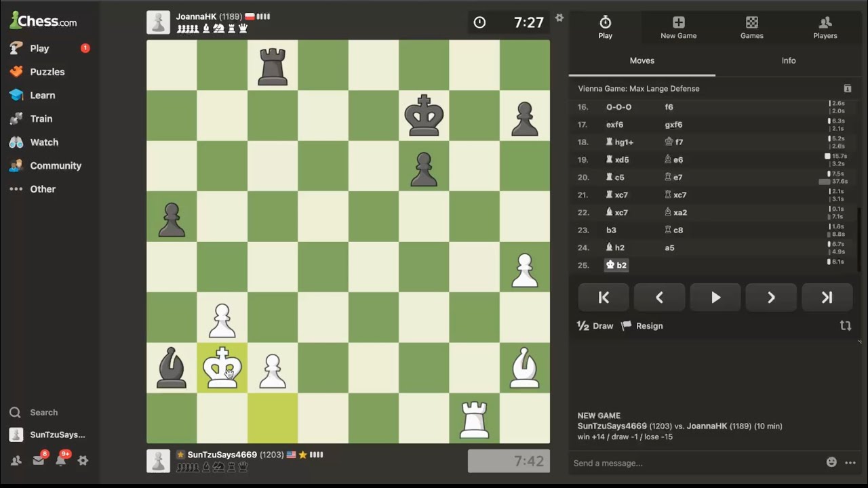Switch to the New Game tab
The width and height of the screenshot is (868, 488).
(x=679, y=28)
